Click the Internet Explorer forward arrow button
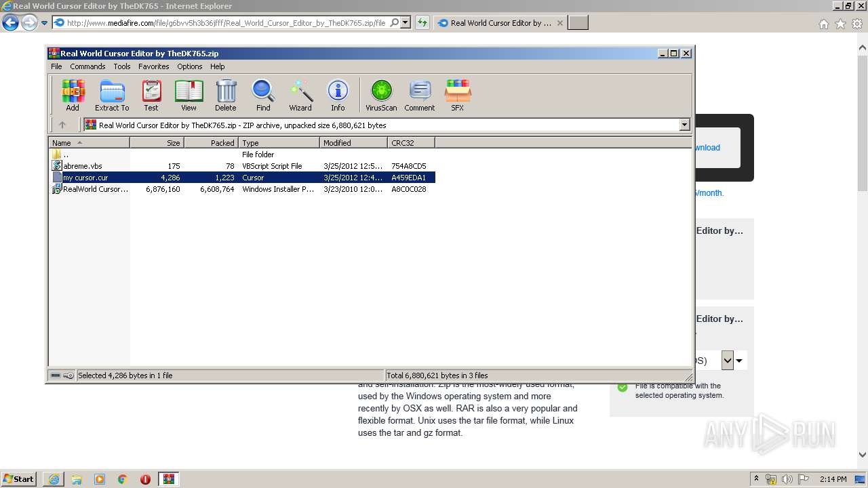The image size is (868, 488). point(29,22)
